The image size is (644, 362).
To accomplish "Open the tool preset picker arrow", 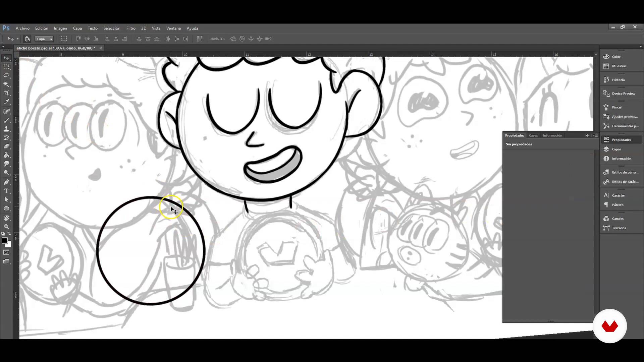I will [x=17, y=39].
